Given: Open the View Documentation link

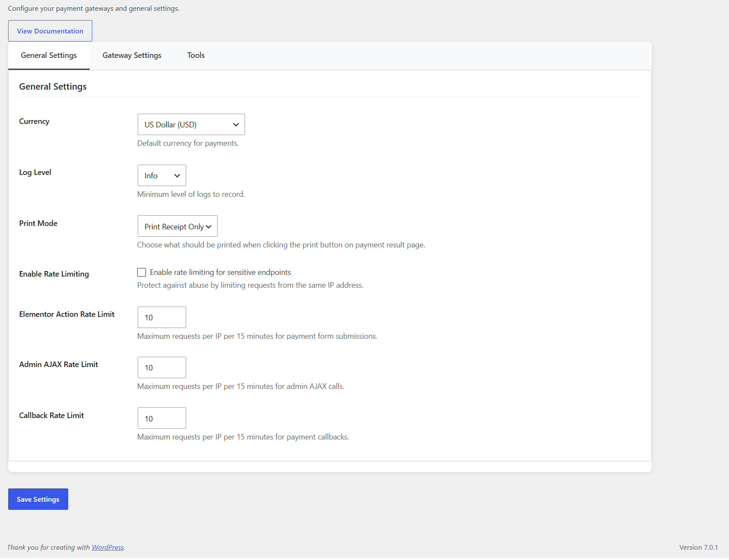Looking at the screenshot, I should pos(50,31).
